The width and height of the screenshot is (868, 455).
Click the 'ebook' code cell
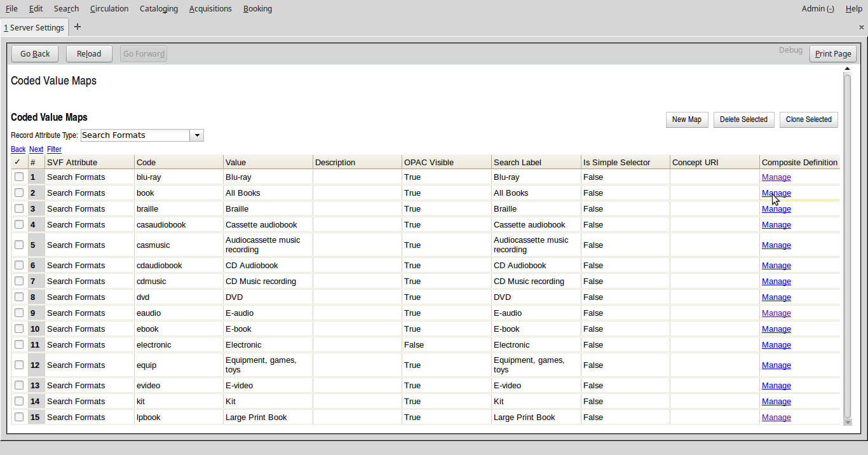pyautogui.click(x=179, y=329)
